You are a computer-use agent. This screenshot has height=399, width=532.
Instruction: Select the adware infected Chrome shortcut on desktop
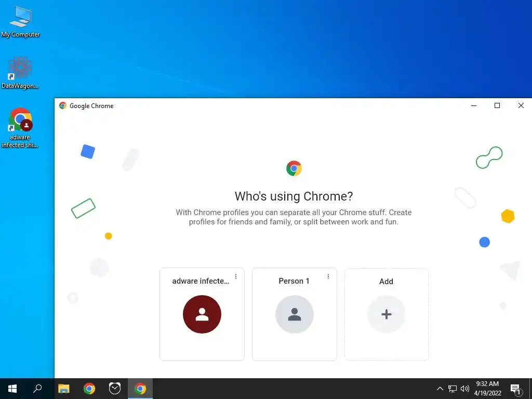click(20, 128)
